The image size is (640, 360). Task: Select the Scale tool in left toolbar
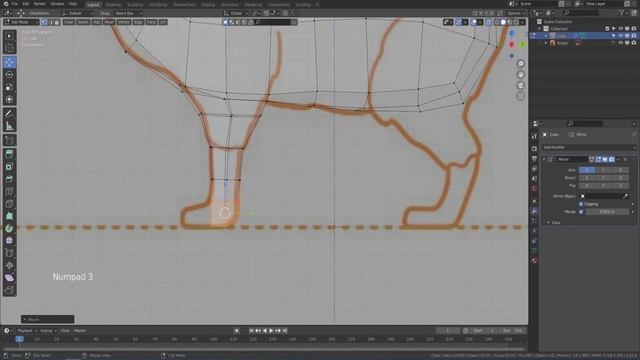pos(9,87)
